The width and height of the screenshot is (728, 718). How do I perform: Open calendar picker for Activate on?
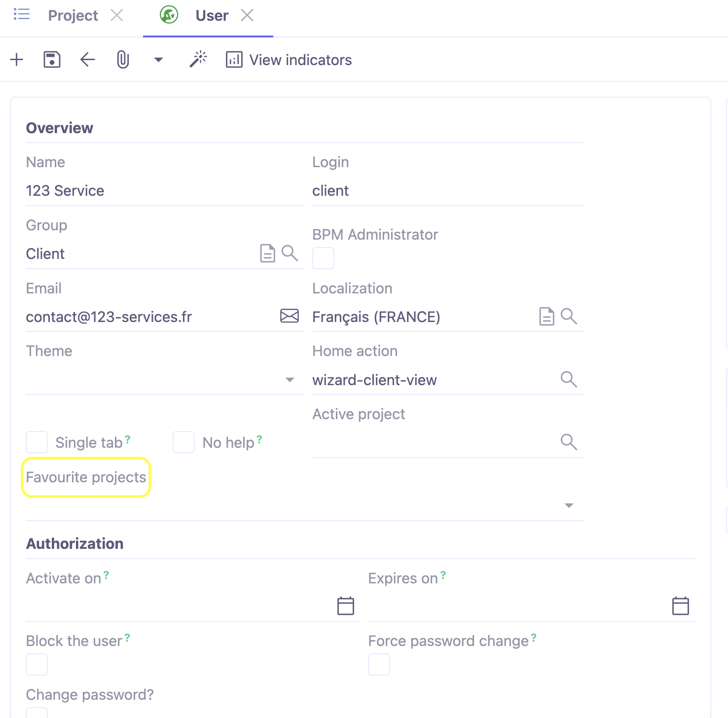click(x=346, y=606)
